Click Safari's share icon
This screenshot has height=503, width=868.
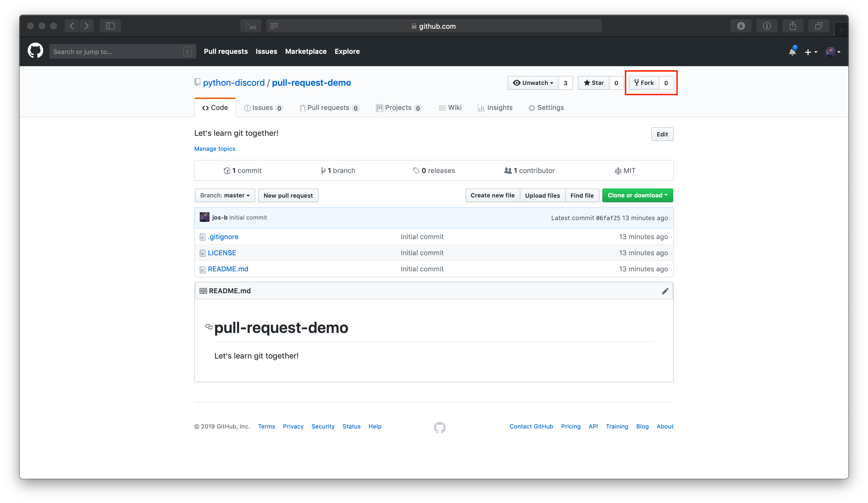(x=793, y=26)
